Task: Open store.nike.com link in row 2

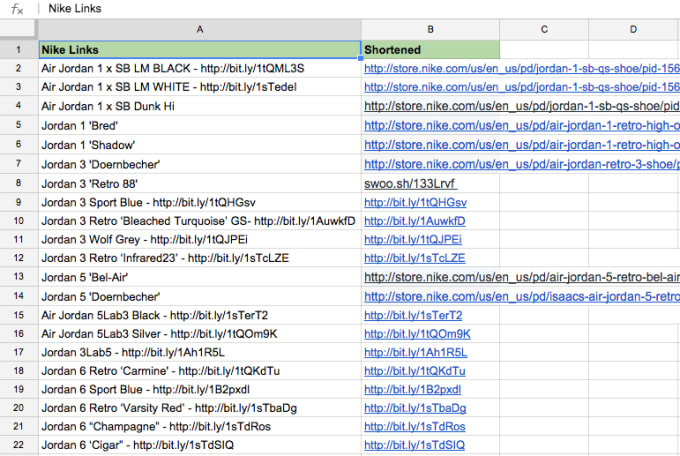Action: click(x=522, y=69)
